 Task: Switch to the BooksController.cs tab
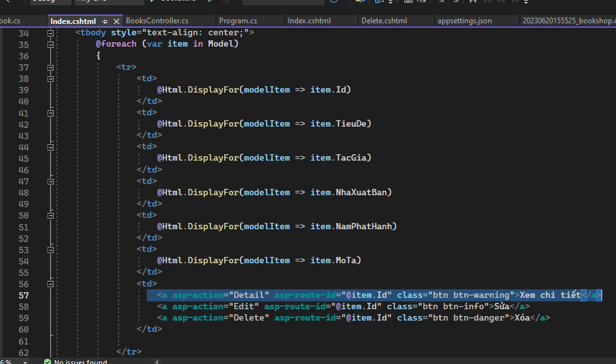coord(157,21)
